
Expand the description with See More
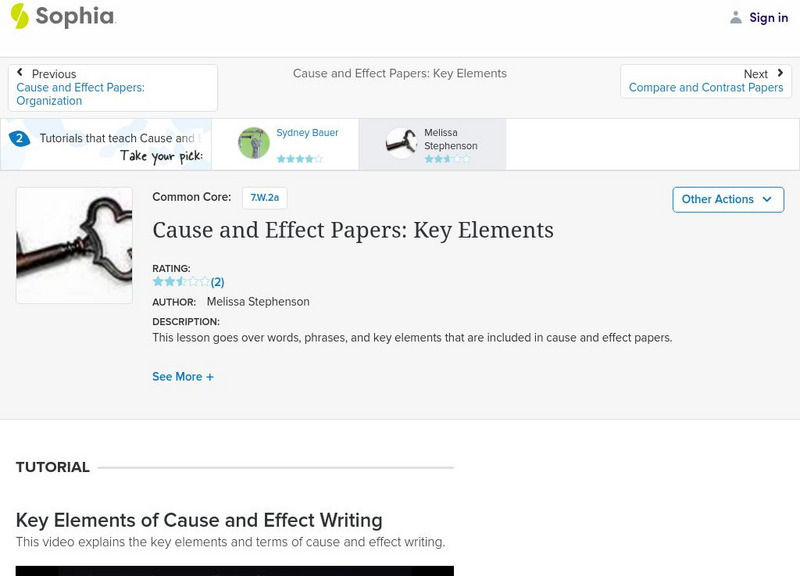point(183,376)
